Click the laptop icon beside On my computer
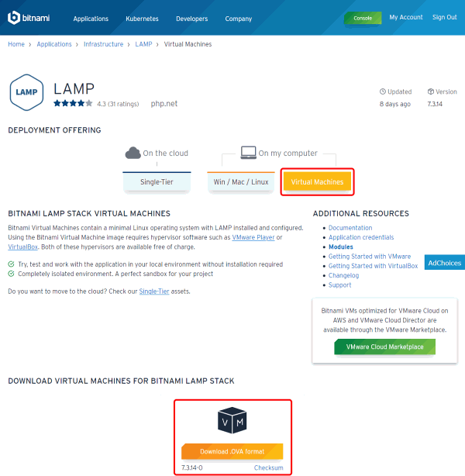Screen dimensions: 465x476 coord(248,153)
